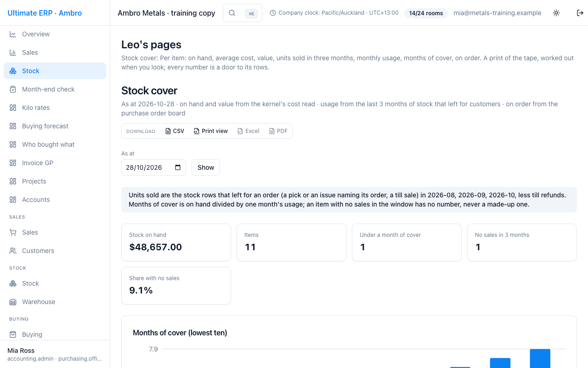Download the CSV file
This screenshot has width=588, height=368.
pos(175,131)
